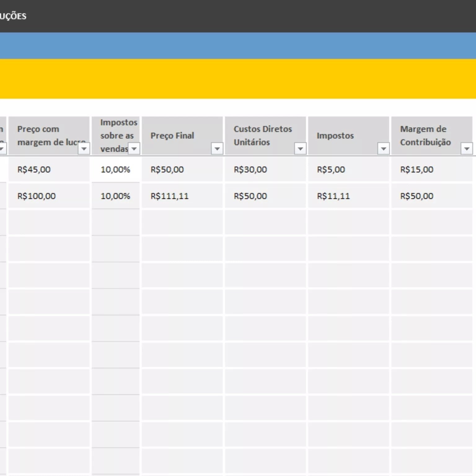Click the R$15,00 contribution margin cell
The height and width of the screenshot is (476, 476).
point(432,170)
